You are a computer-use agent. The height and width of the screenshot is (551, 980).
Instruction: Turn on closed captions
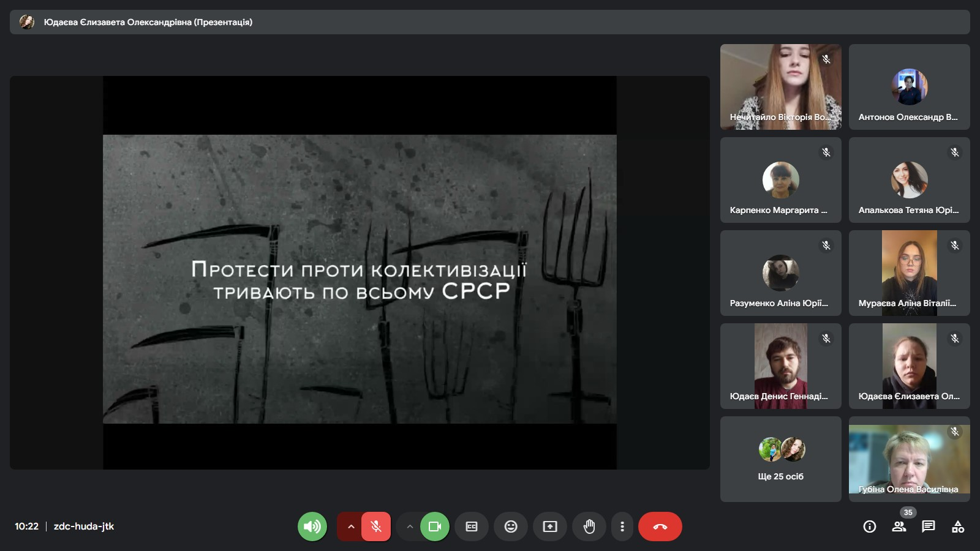pos(472,527)
